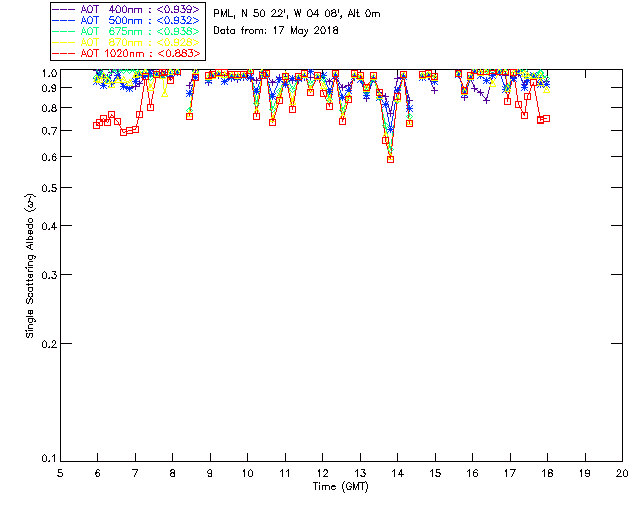640x512 pixels.
Task: Click the y-axis tick label 0.4
Action: (49, 226)
